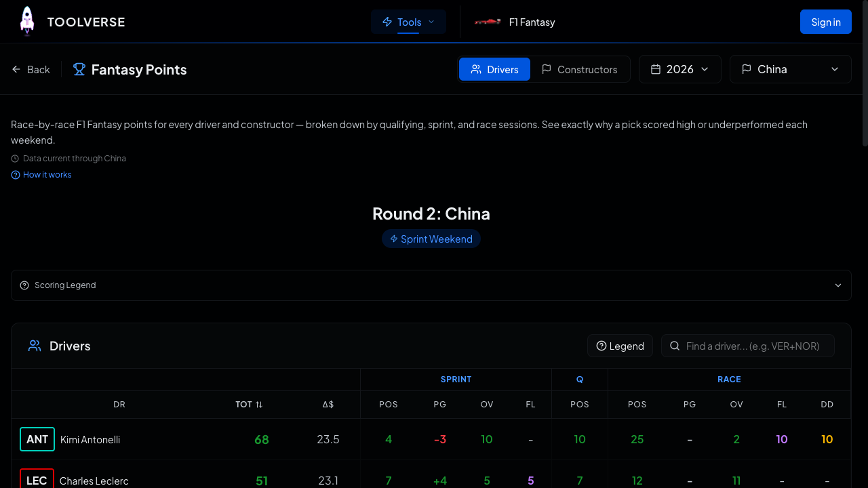Click the clock icon near Data current
Screen dimensions: 868x488
15,159
